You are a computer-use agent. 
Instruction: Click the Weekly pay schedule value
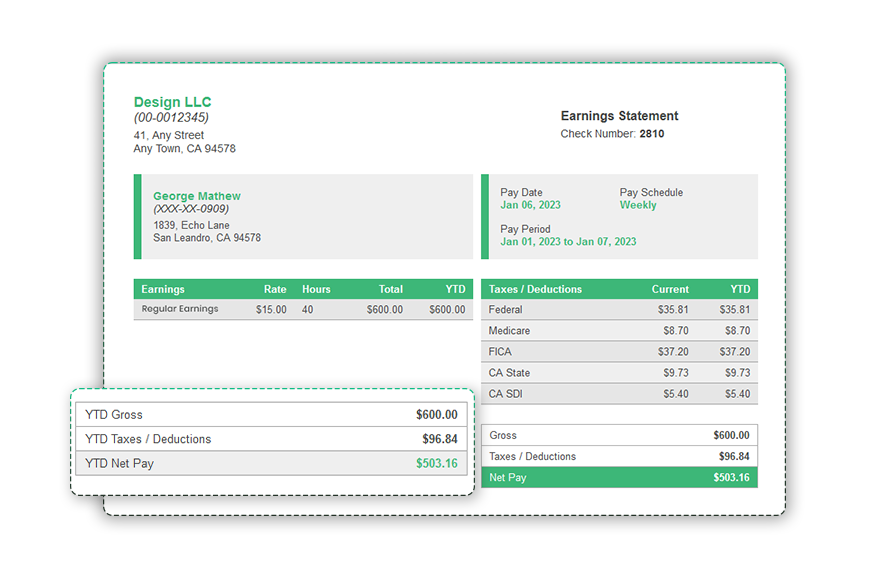pos(638,204)
